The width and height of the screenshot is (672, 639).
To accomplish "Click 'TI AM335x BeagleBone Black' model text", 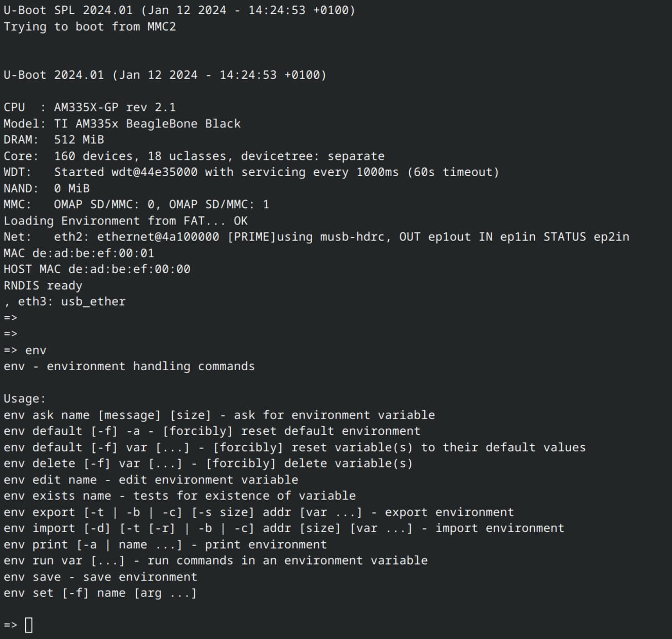I will pos(147,124).
